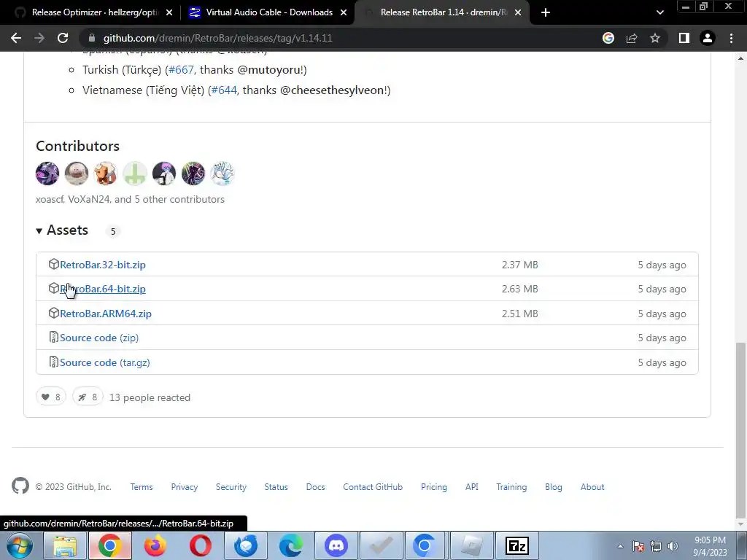Viewport: 747px width, 560px height.
Task: Open Contact GitHub footer link
Action: pyautogui.click(x=373, y=487)
